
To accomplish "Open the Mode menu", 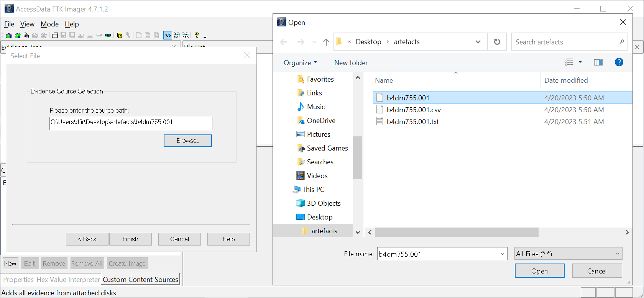I will [x=49, y=24].
